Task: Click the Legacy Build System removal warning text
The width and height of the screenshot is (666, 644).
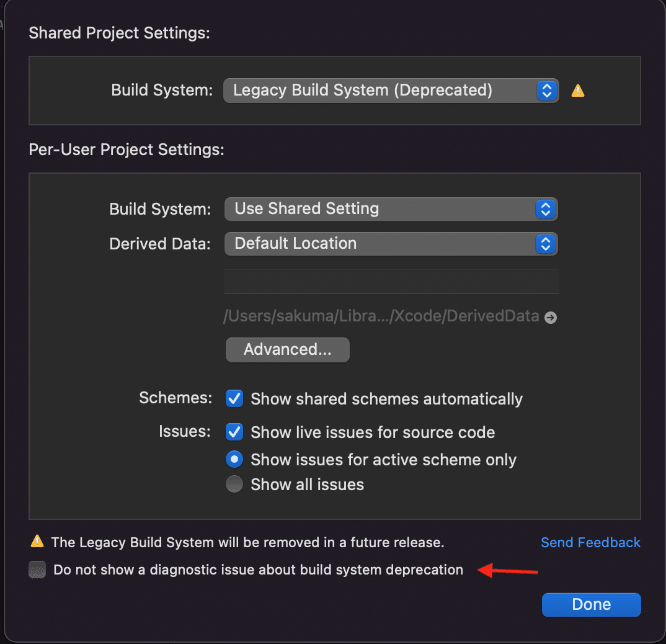Action: click(247, 542)
